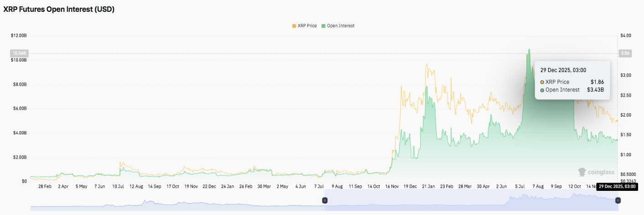Click the unselected left navigator area
This screenshot has width=644, height=215.
tap(178, 200)
